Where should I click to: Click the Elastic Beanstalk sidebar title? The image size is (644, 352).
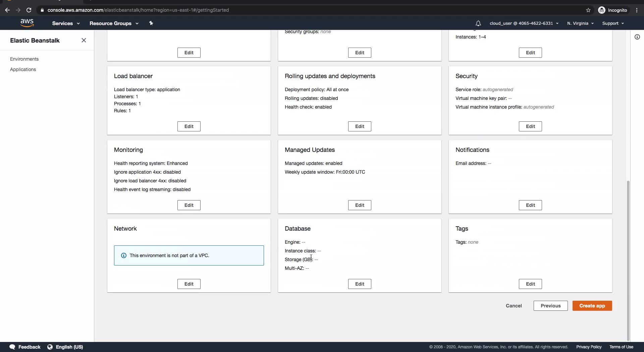35,40
